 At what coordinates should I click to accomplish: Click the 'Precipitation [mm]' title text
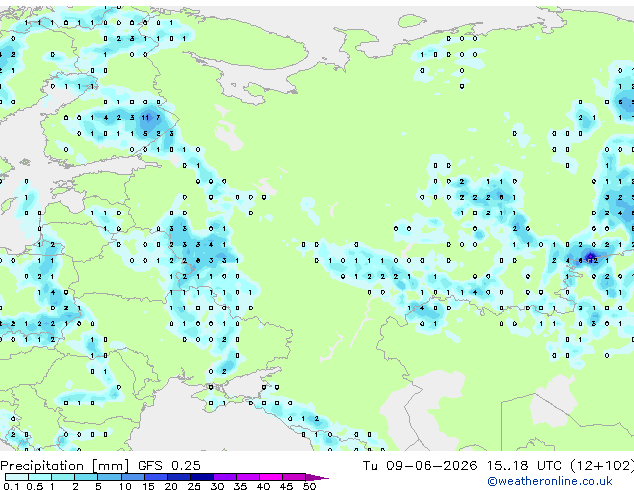point(65,466)
